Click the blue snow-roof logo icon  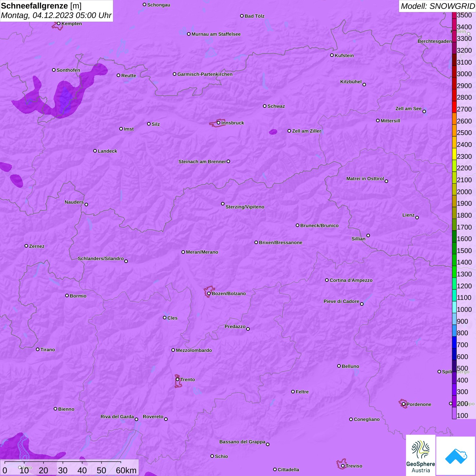456,456
